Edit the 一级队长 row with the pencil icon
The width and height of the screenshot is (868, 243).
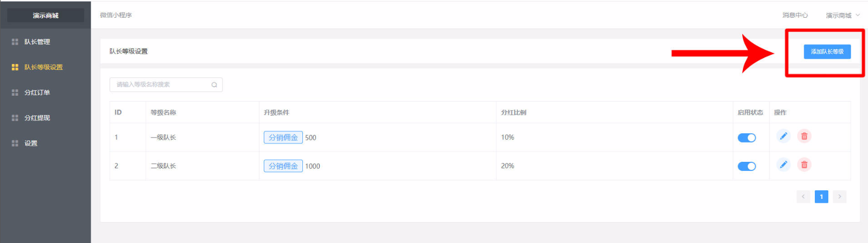783,136
